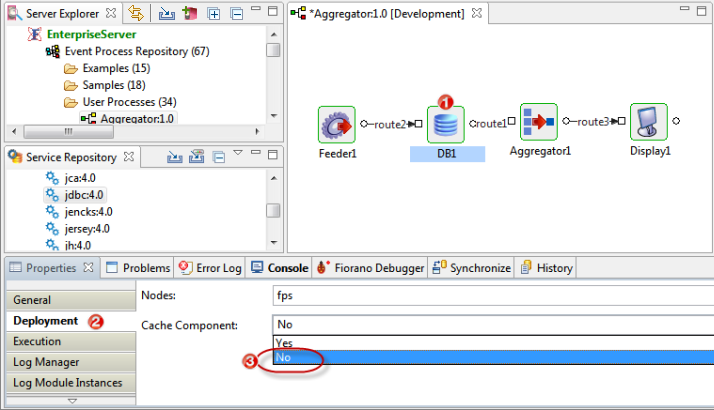The width and height of the screenshot is (714, 410).
Task: Click Service Repository import icon
Action: click(x=174, y=157)
